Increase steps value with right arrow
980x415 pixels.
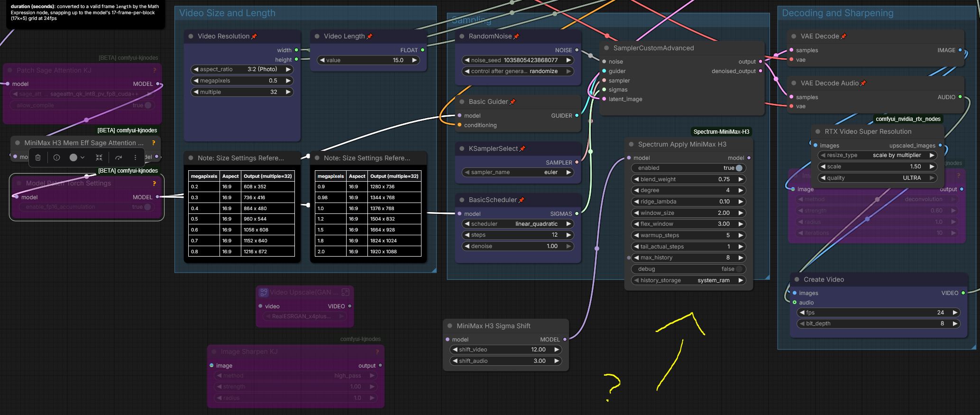click(568, 235)
